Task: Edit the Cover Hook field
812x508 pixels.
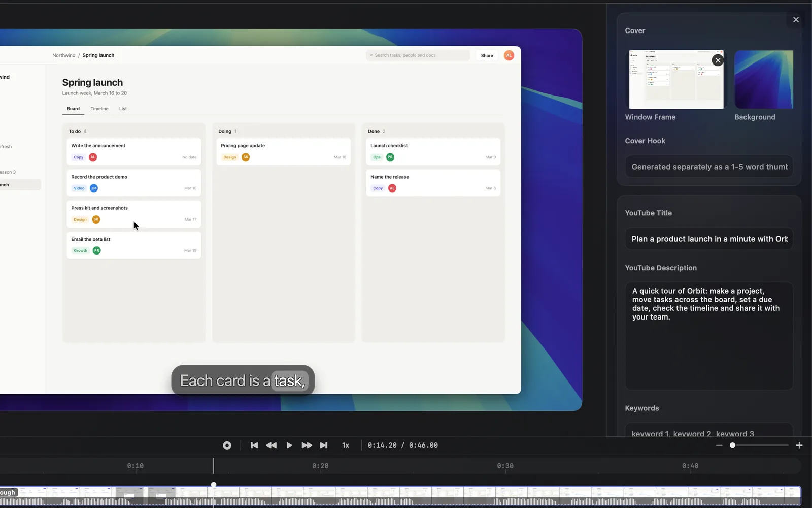Action: click(709, 167)
